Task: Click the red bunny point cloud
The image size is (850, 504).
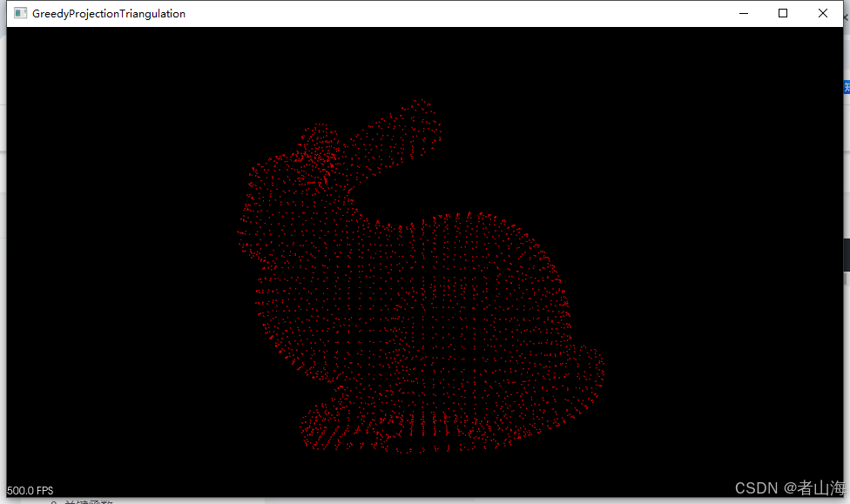Action: [421, 277]
